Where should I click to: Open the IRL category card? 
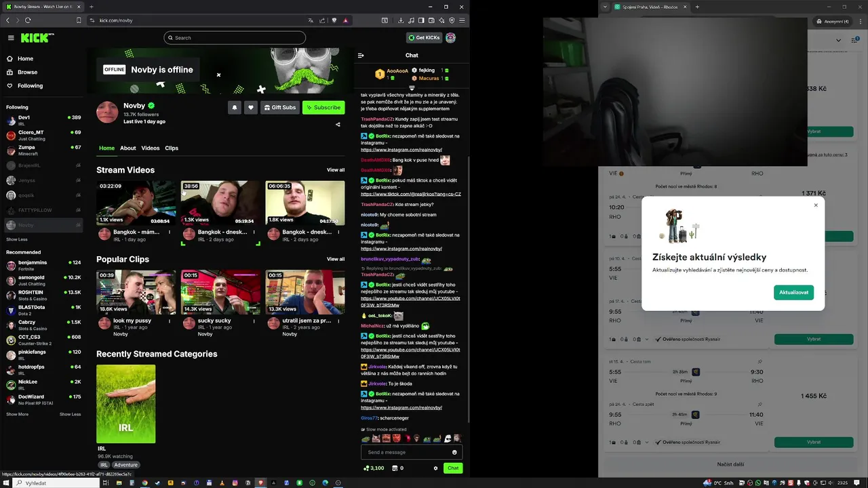click(x=125, y=404)
